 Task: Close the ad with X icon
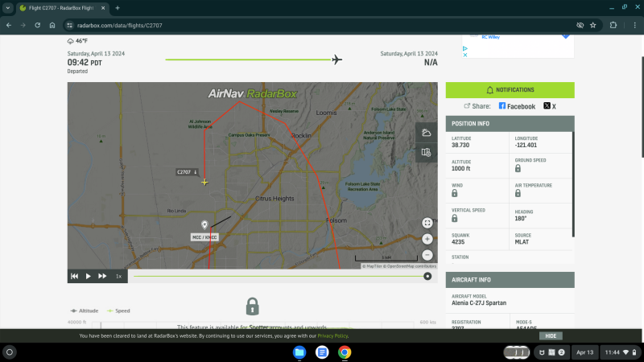tap(465, 55)
